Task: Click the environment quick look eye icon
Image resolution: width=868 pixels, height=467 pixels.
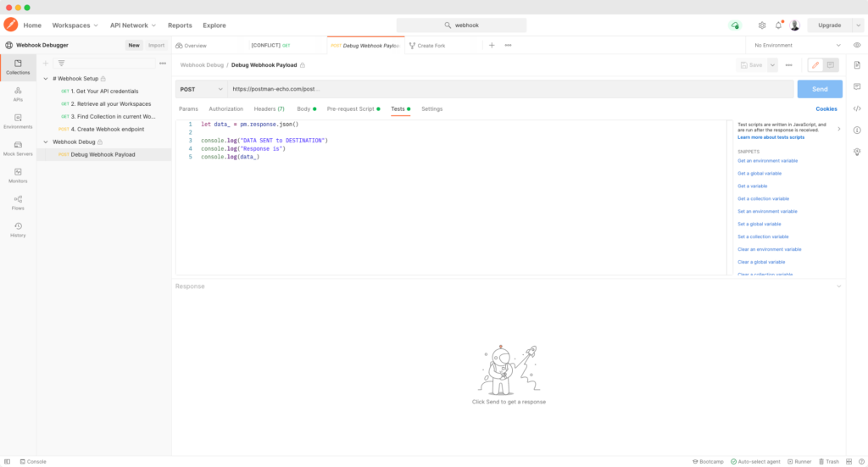Action: [857, 46]
